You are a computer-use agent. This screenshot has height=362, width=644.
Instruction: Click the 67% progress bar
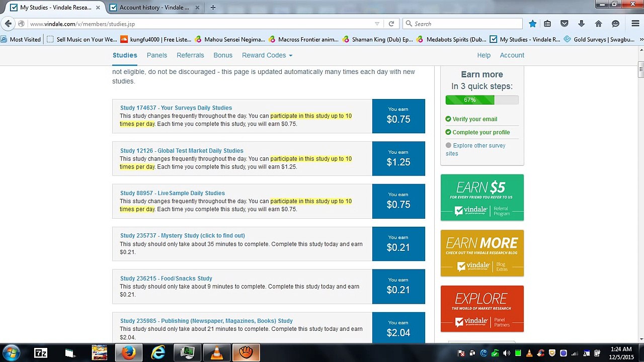[x=482, y=100]
